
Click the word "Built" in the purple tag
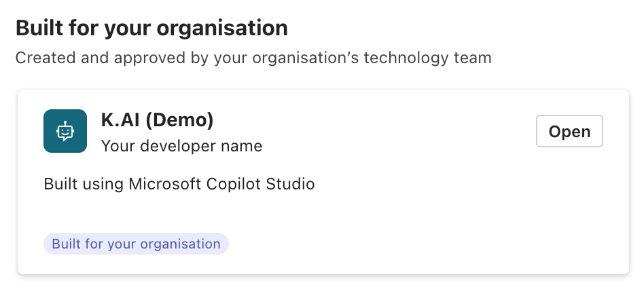click(65, 244)
